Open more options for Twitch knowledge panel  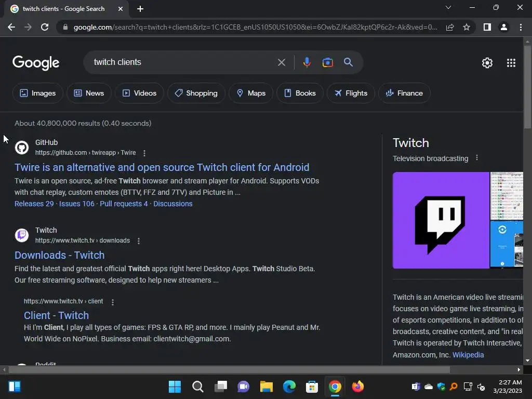(477, 158)
